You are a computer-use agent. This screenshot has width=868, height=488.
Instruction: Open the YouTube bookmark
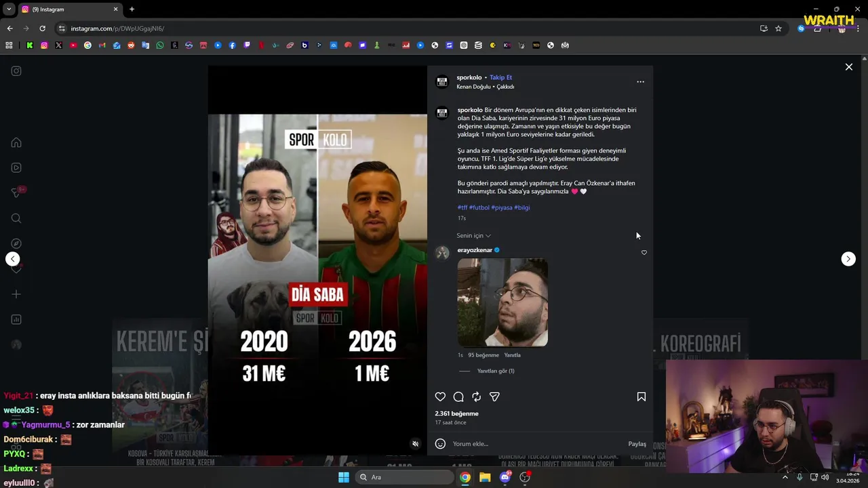point(73,45)
